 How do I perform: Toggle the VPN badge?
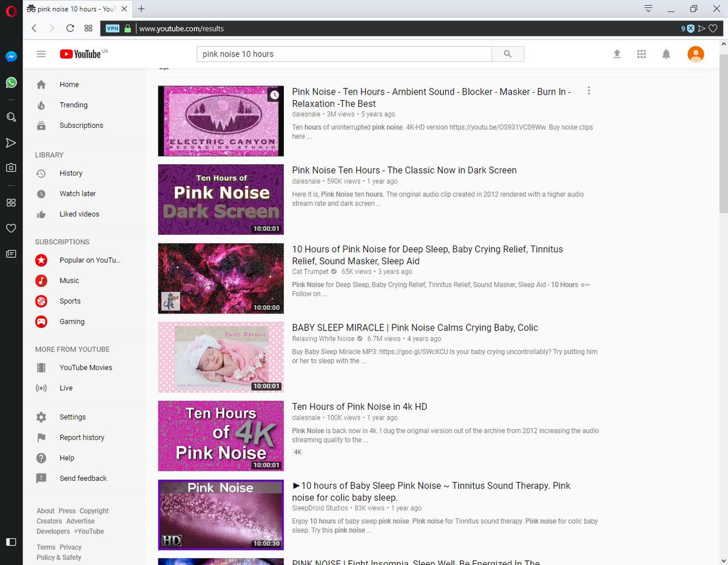click(x=113, y=28)
